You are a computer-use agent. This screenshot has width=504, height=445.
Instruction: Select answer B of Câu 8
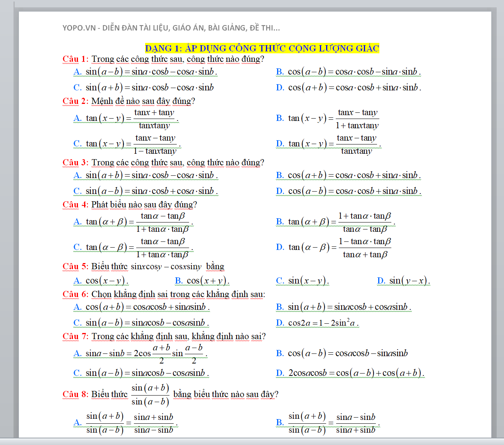click(328, 423)
